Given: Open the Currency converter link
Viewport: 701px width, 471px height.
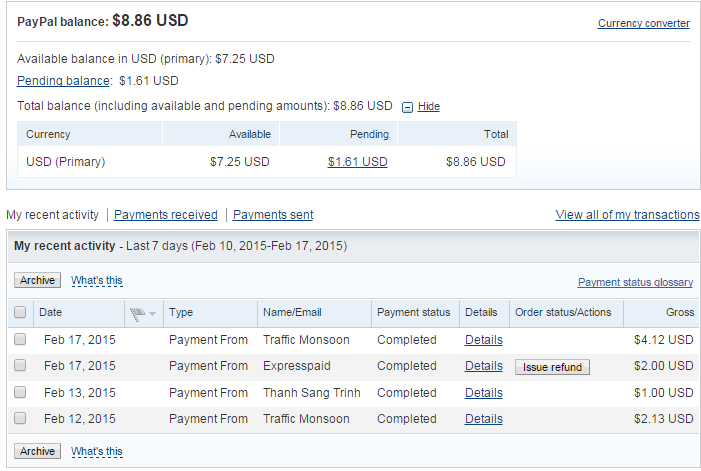Looking at the screenshot, I should pyautogui.click(x=643, y=23).
